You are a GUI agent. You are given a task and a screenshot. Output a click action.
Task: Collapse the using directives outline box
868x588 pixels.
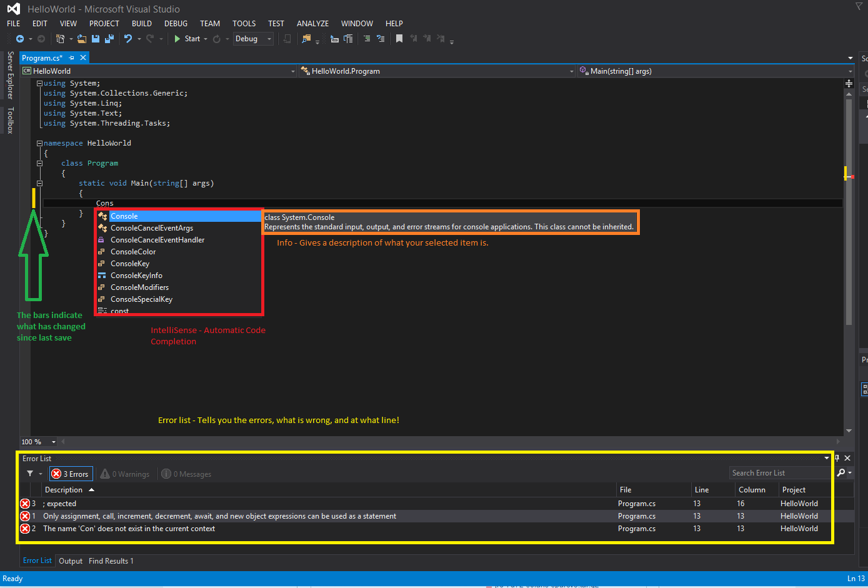(x=39, y=83)
